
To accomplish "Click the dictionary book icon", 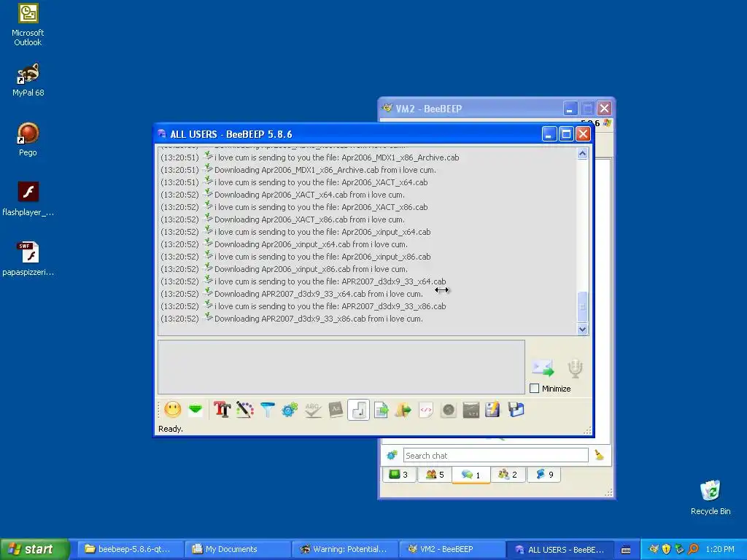I will tap(336, 410).
